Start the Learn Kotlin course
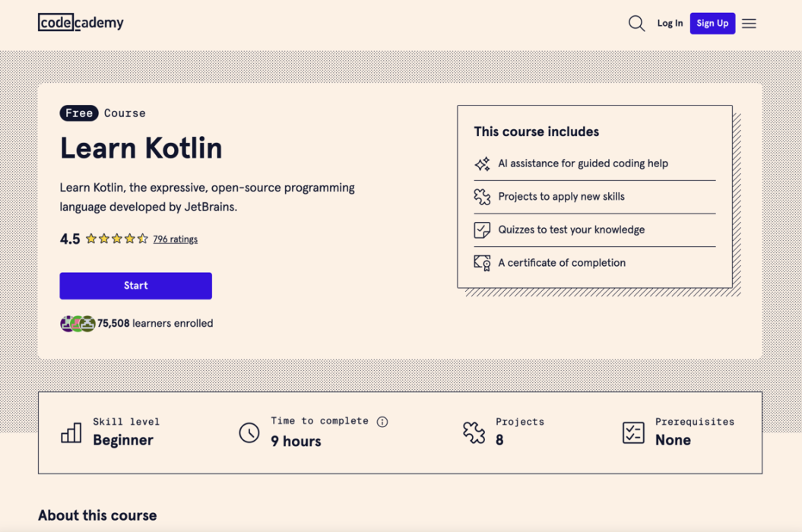This screenshot has height=532, width=802. (x=135, y=286)
